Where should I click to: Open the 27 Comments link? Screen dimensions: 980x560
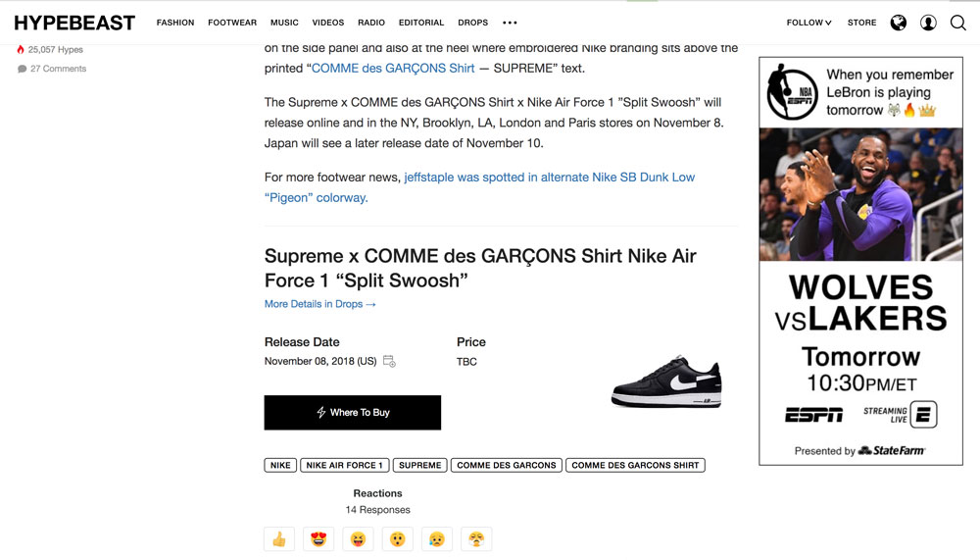[57, 69]
